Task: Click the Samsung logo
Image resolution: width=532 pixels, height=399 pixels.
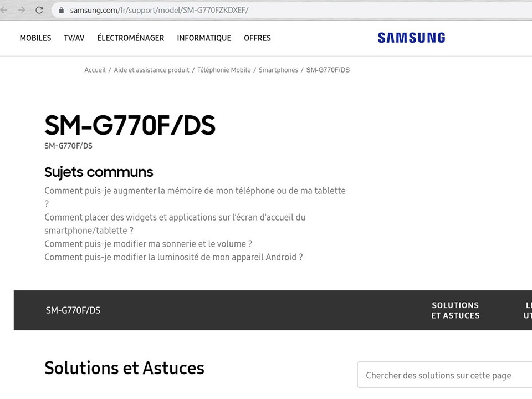Action: (x=411, y=38)
